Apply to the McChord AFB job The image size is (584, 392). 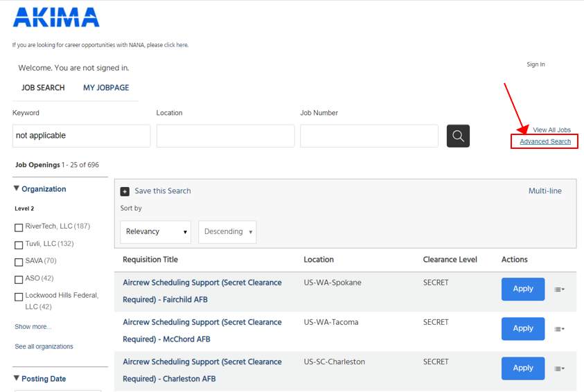523,329
